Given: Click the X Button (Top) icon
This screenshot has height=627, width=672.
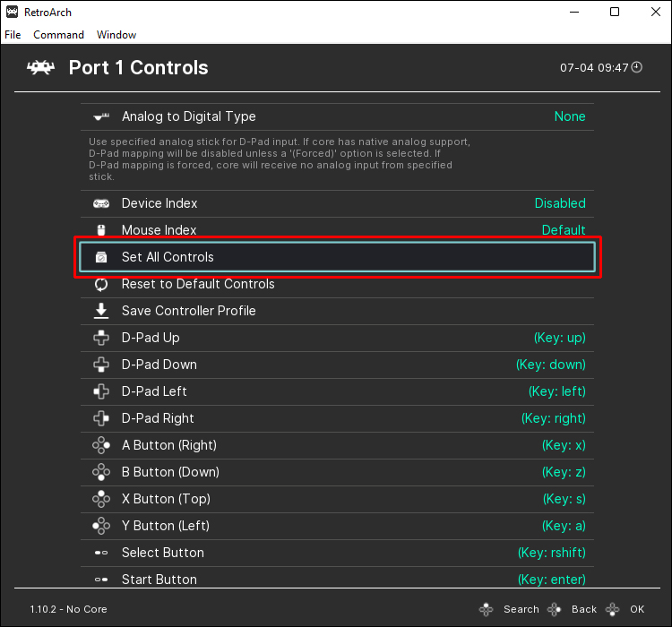Looking at the screenshot, I should click(x=101, y=499).
